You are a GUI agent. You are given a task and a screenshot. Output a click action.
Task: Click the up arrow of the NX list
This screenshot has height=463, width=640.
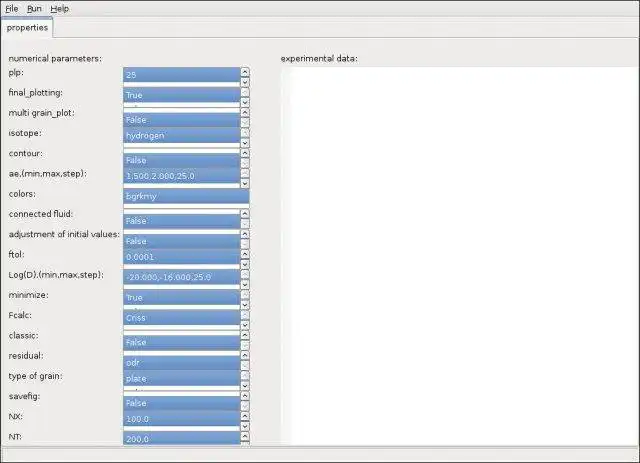click(245, 416)
